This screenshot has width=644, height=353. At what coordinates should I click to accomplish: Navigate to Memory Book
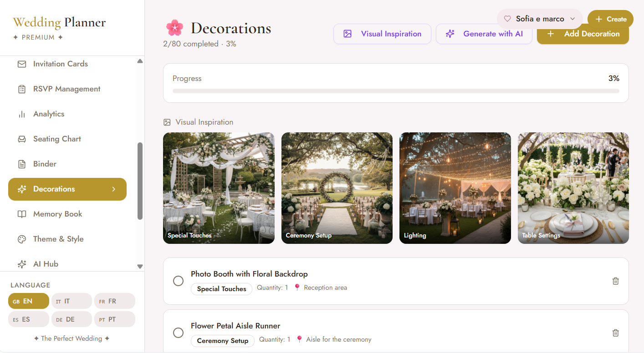(67, 214)
